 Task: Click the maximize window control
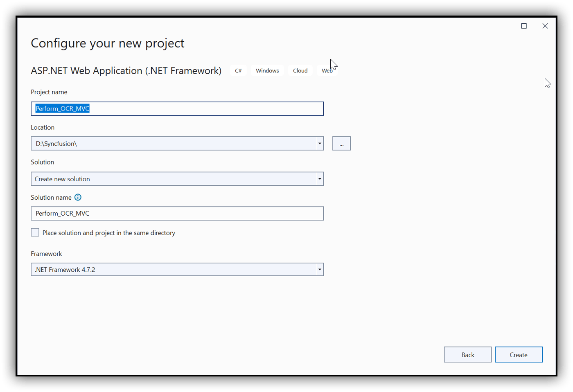[524, 25]
